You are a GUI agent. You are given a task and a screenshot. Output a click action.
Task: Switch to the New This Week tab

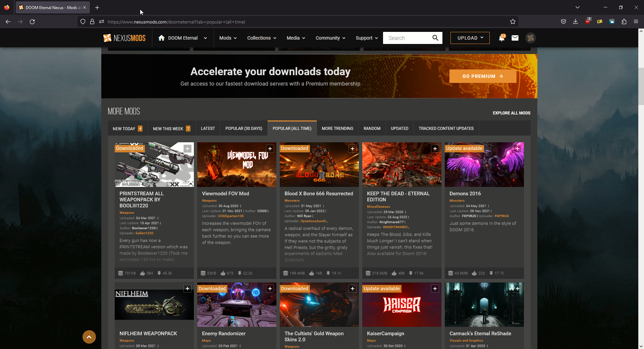172,129
